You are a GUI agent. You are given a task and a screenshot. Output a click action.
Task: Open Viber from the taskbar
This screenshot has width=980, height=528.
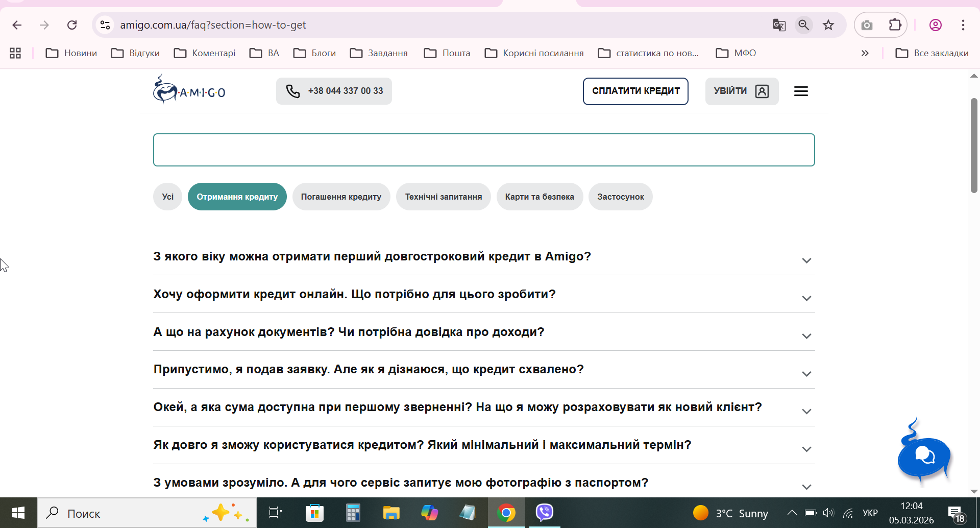[x=545, y=512]
